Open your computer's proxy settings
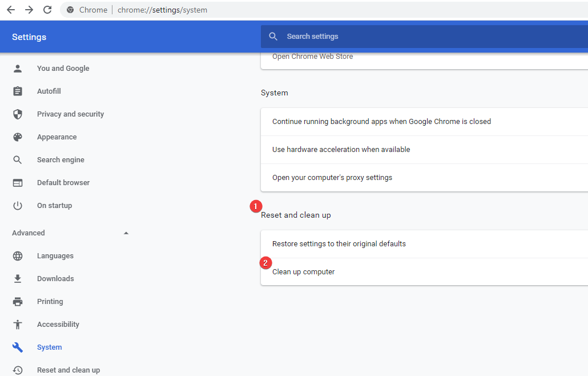This screenshot has width=588, height=376. (332, 178)
